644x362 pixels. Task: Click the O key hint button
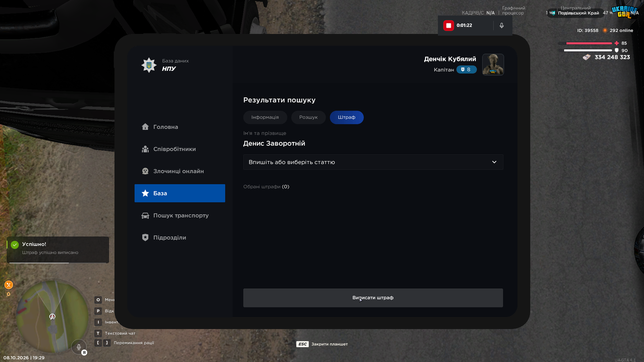pos(99,300)
